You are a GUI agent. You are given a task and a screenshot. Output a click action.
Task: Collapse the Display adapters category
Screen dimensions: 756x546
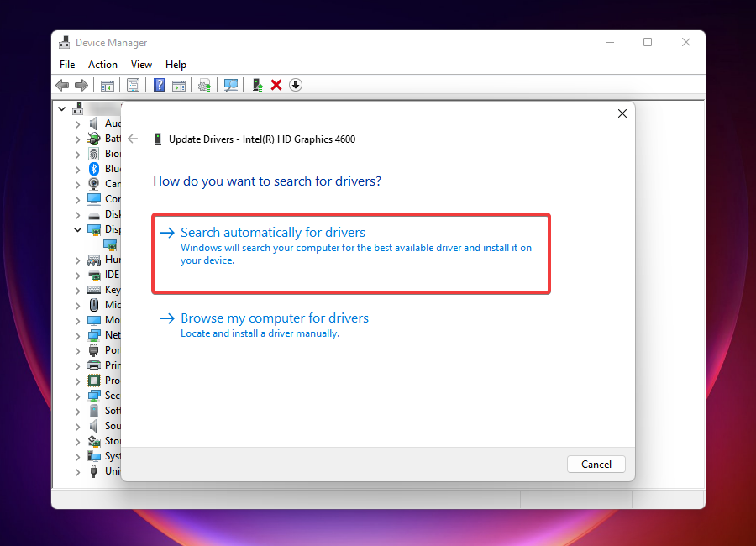tap(77, 229)
